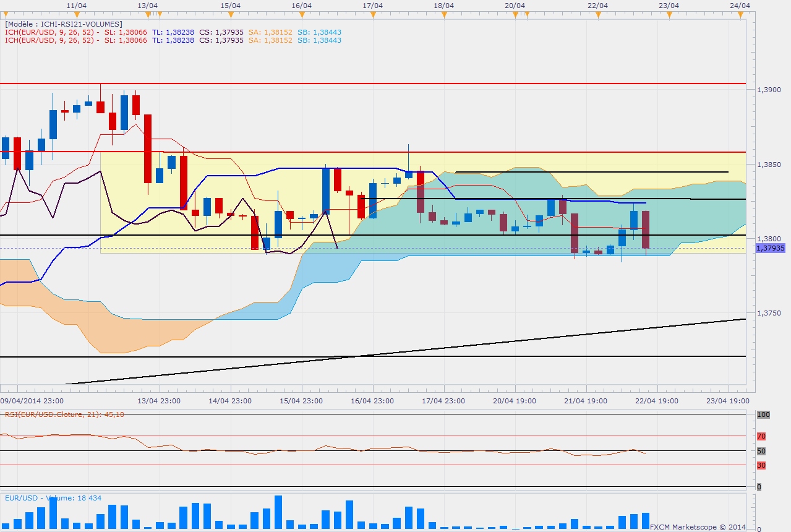Select the orange day marker under 16/04
This screenshot has width=791, height=532.
tap(301, 14)
